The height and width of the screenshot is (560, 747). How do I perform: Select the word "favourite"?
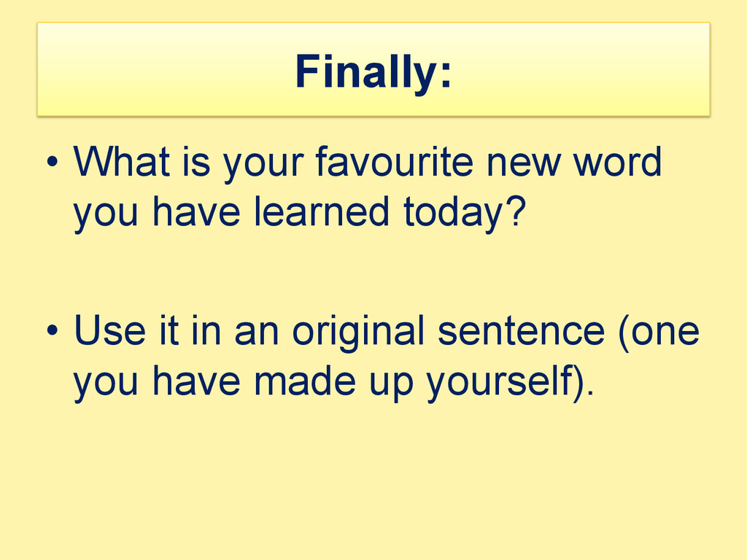coord(395,161)
